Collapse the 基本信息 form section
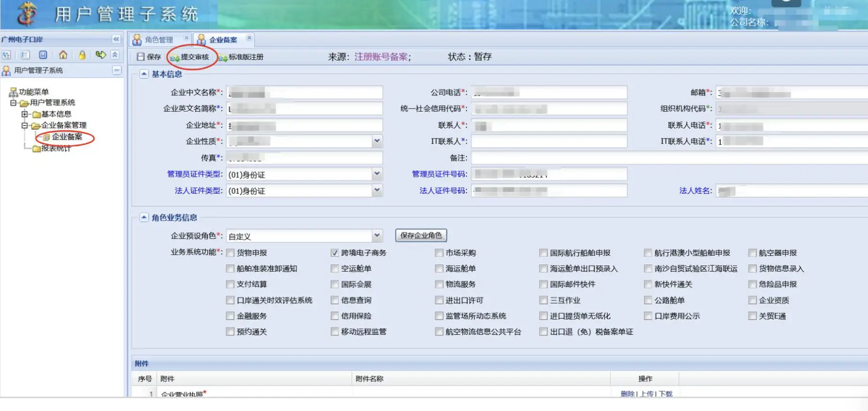868x411 pixels. (144, 74)
